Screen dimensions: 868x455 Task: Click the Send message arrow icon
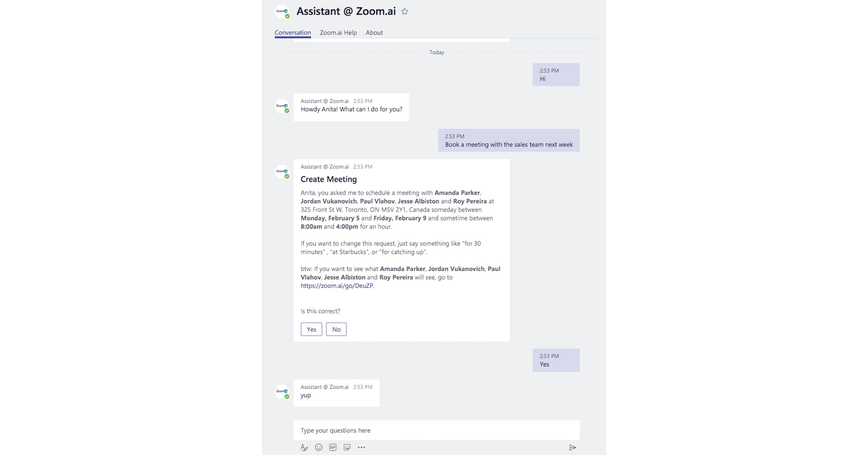coord(573,447)
